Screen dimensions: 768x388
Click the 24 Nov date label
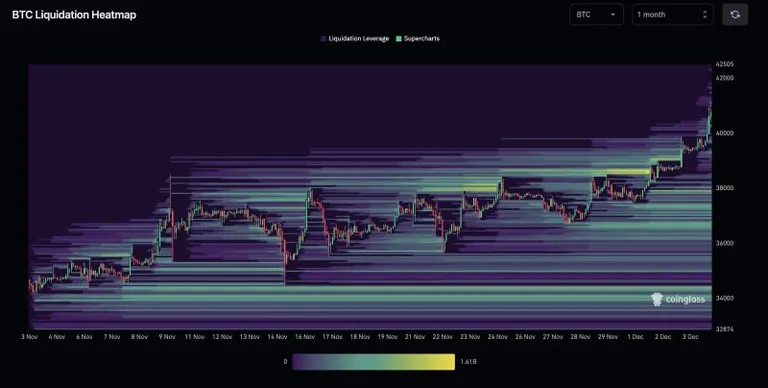tap(498, 337)
